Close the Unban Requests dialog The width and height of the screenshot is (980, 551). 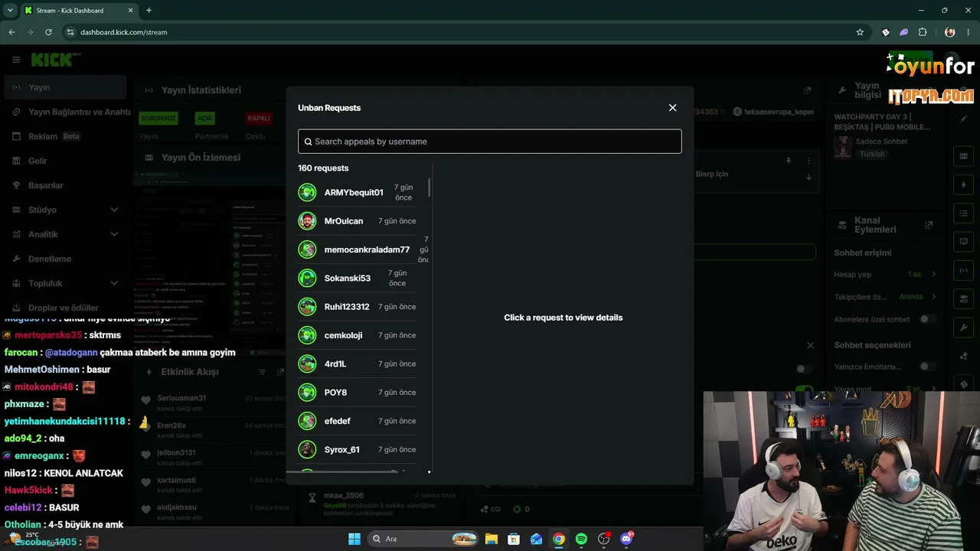(672, 108)
